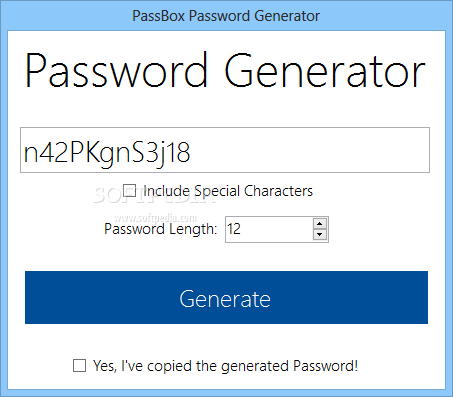This screenshot has width=453, height=397.
Task: Click the PassBox Password Generator title bar
Action: tap(226, 15)
